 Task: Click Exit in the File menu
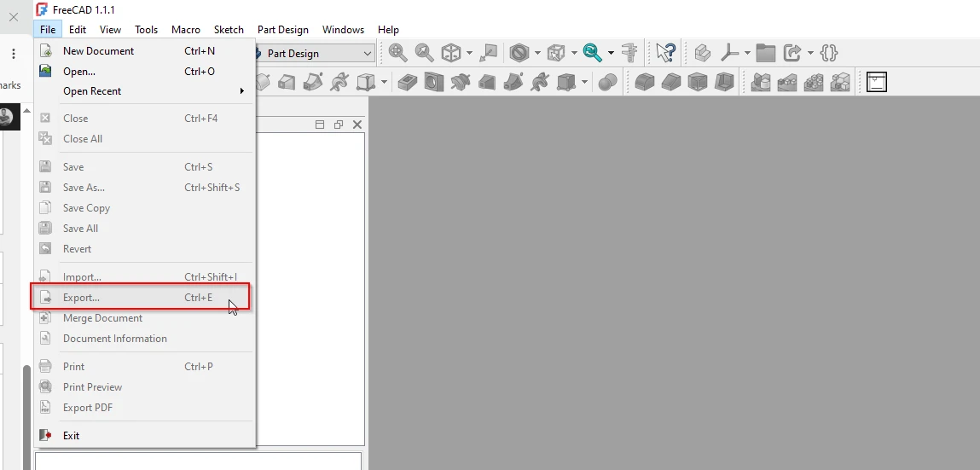click(x=144, y=436)
